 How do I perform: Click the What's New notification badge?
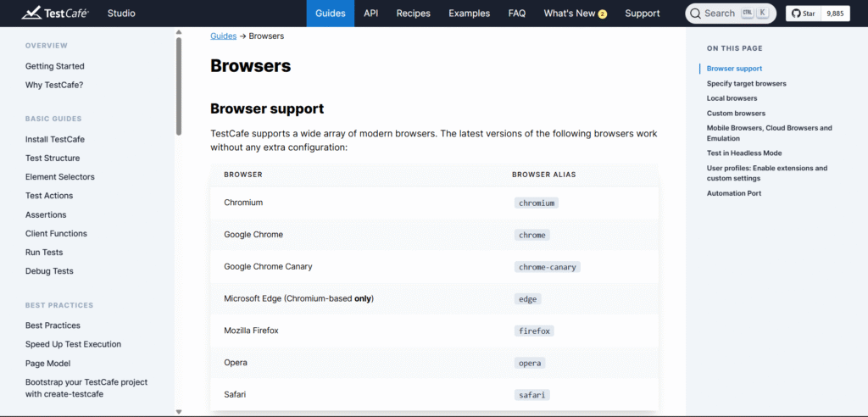(x=603, y=14)
